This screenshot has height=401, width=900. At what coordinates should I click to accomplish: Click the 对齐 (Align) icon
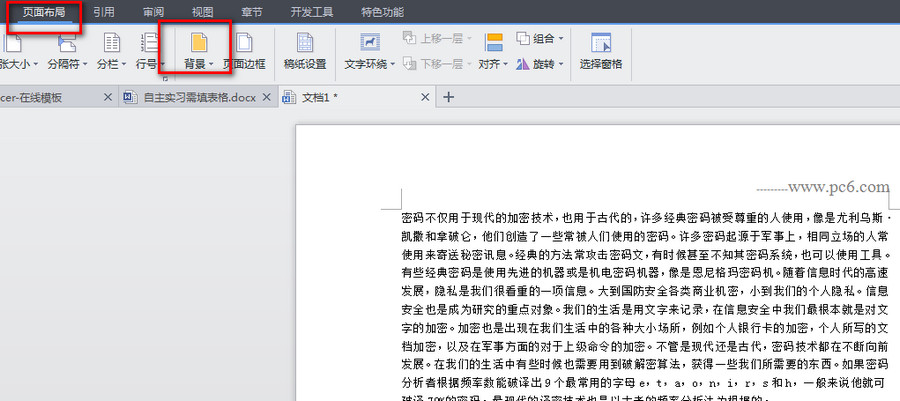tap(493, 42)
